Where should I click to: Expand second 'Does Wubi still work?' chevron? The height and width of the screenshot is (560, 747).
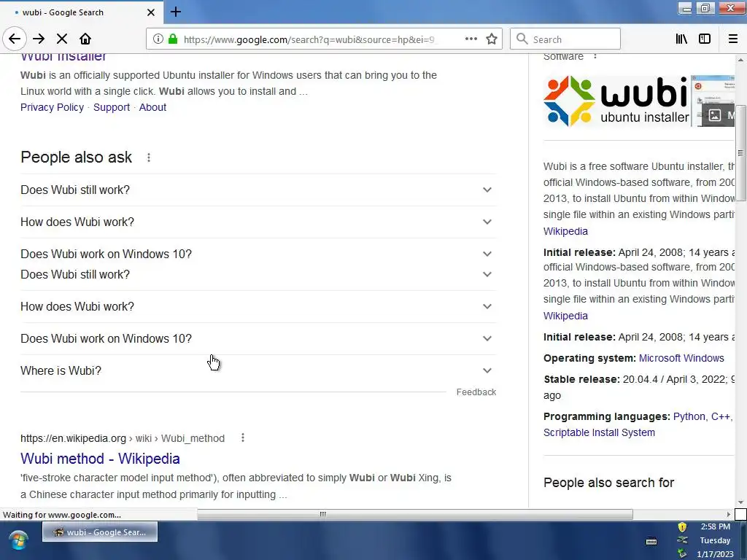pyautogui.click(x=487, y=274)
